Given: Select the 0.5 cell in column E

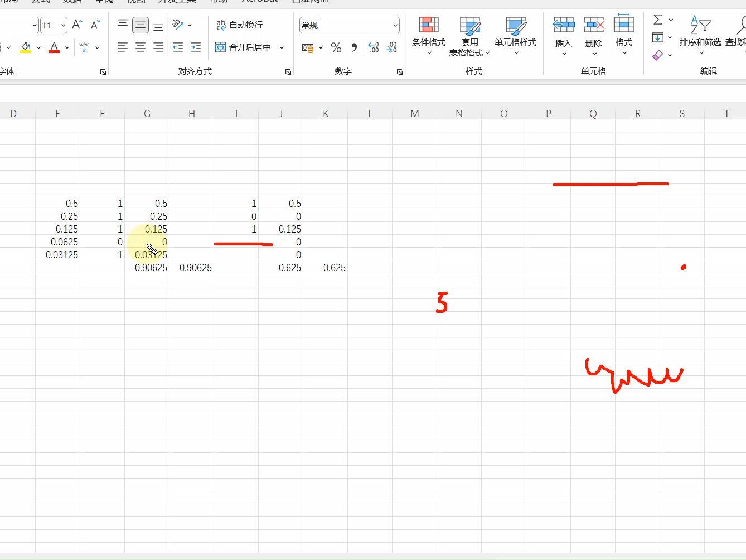Looking at the screenshot, I should click(x=58, y=204).
